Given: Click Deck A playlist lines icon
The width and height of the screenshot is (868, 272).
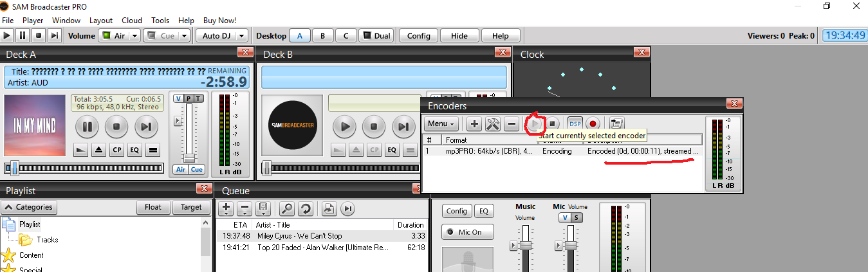Looking at the screenshot, I should tap(152, 150).
